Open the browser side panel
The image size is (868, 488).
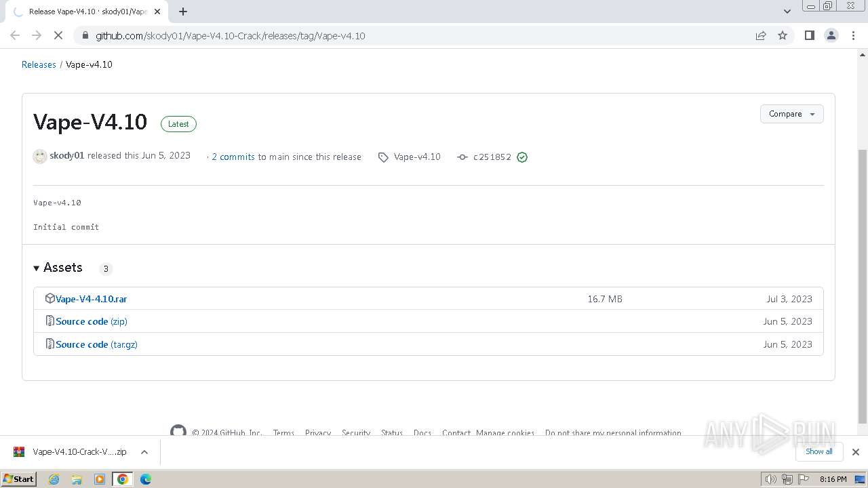tap(809, 35)
